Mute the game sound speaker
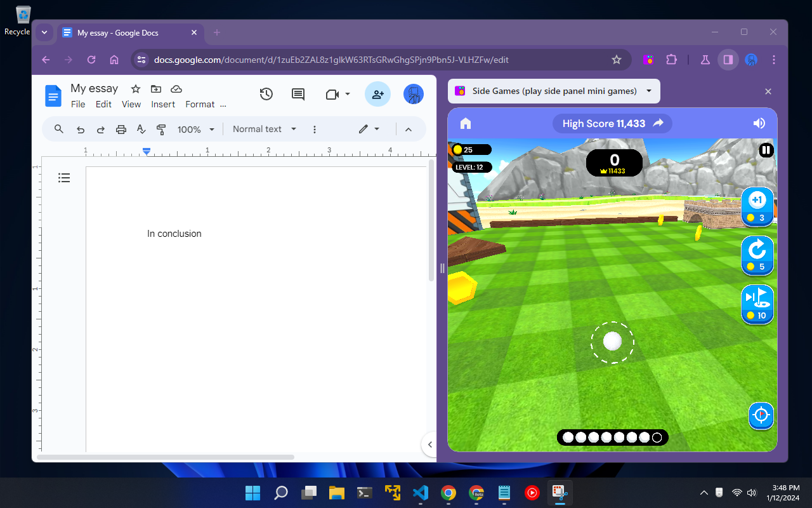 pos(759,123)
